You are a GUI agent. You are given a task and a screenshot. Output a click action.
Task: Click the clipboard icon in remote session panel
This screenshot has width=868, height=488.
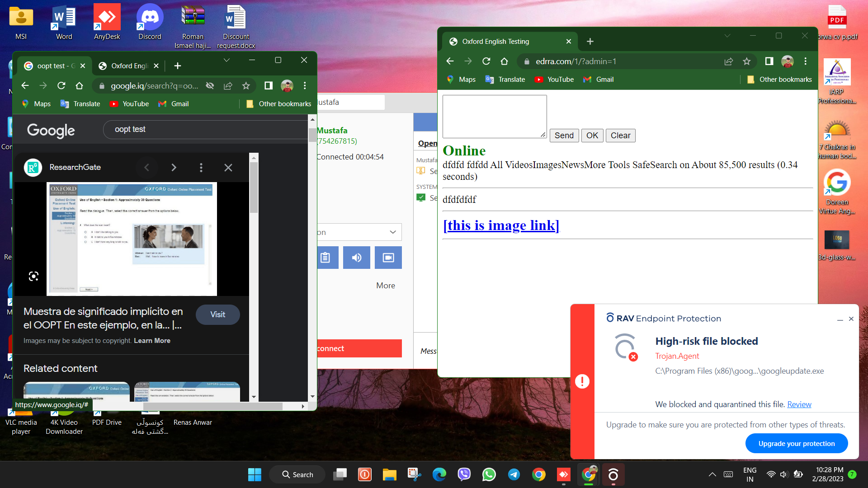325,258
